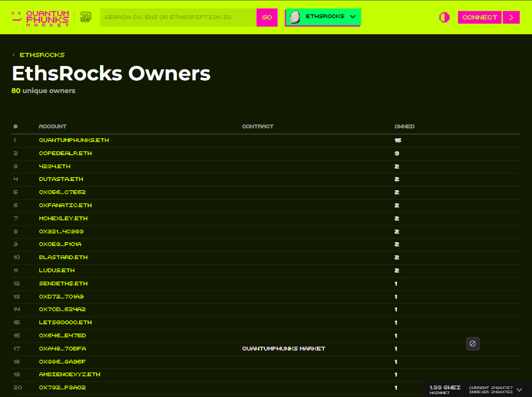The width and height of the screenshot is (532, 397).
Task: Open the 0x921...40983 account
Action: click(x=62, y=232)
